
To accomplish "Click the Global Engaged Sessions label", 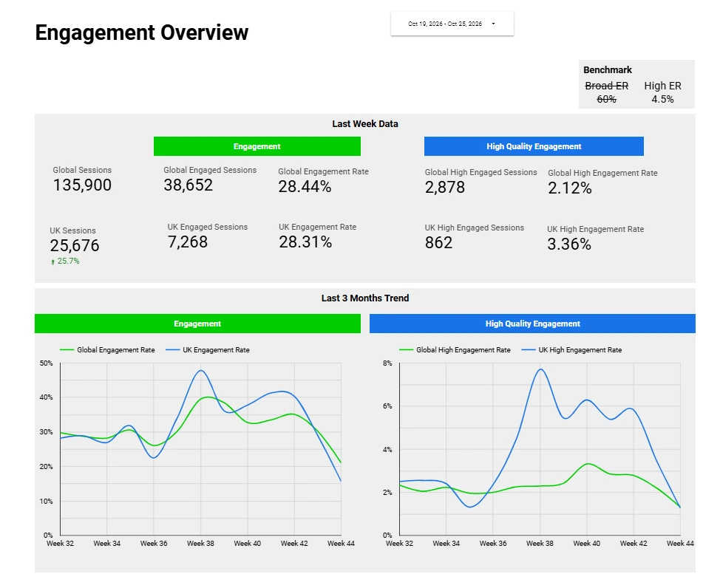I will tap(210, 170).
